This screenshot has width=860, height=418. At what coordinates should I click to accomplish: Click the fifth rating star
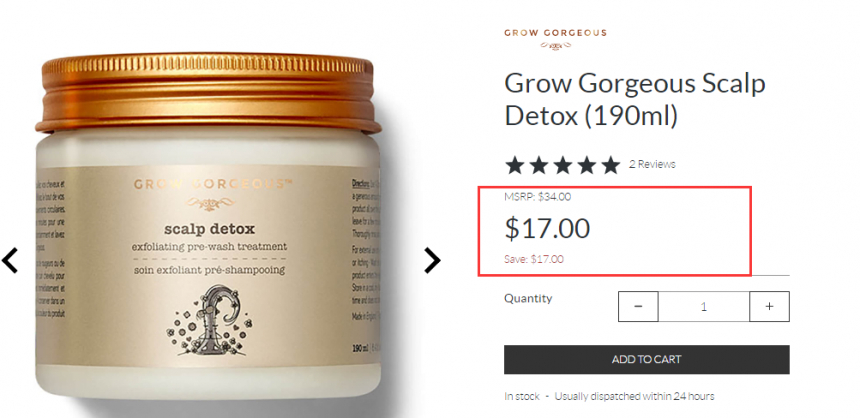(610, 165)
